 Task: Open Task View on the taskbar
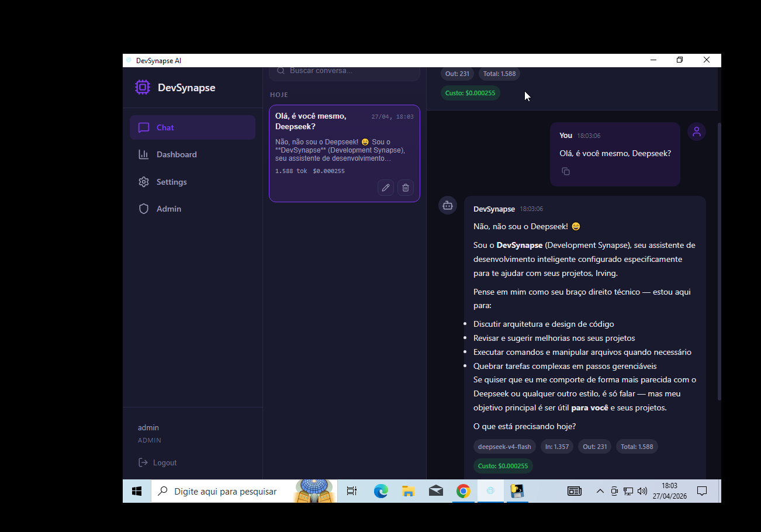pos(352,491)
